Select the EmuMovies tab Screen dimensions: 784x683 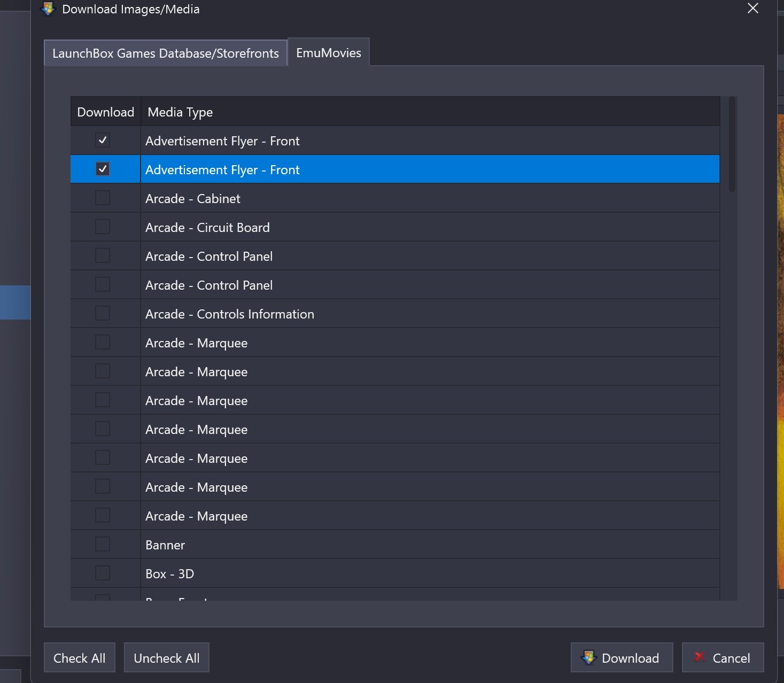[329, 52]
